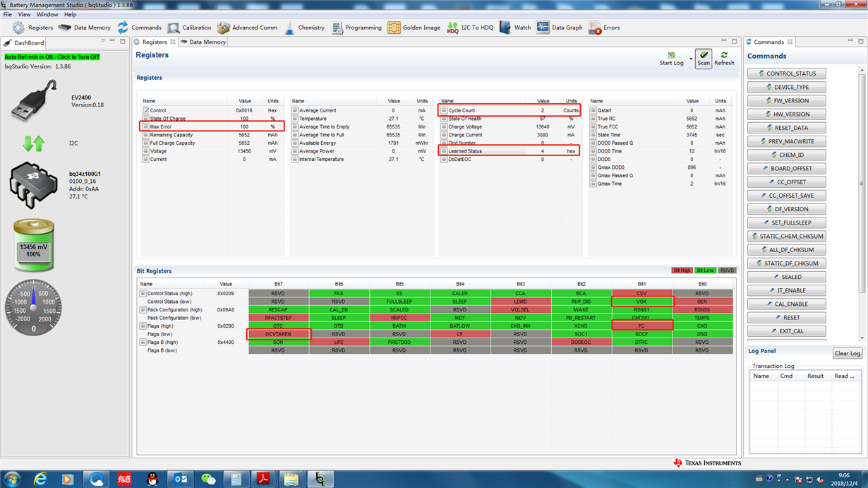868x488 pixels.
Task: Minimize the Registers editor panel
Action: 725,42
